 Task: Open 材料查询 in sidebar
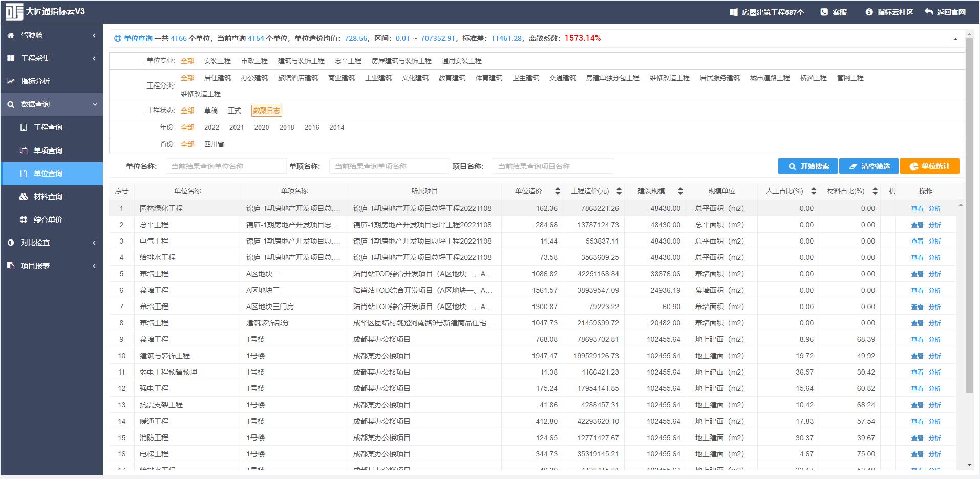tap(48, 197)
